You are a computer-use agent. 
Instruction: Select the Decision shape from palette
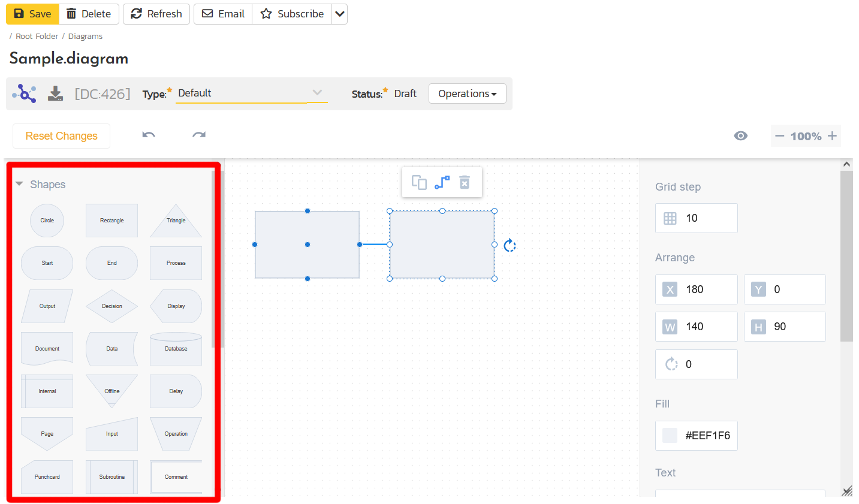(x=111, y=306)
